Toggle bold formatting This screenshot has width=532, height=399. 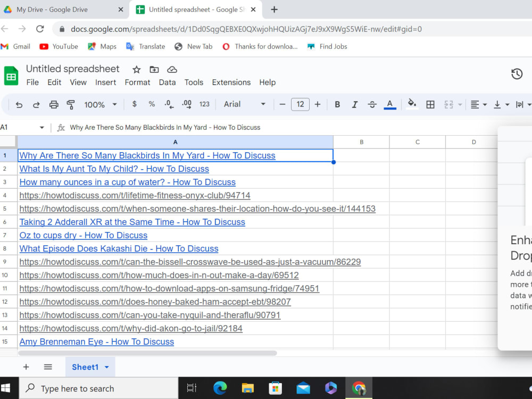pos(337,104)
